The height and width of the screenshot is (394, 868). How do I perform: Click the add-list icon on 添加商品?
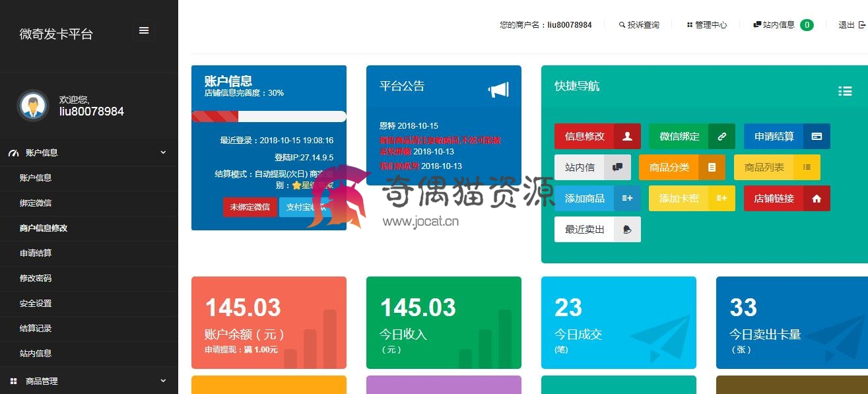point(627,198)
